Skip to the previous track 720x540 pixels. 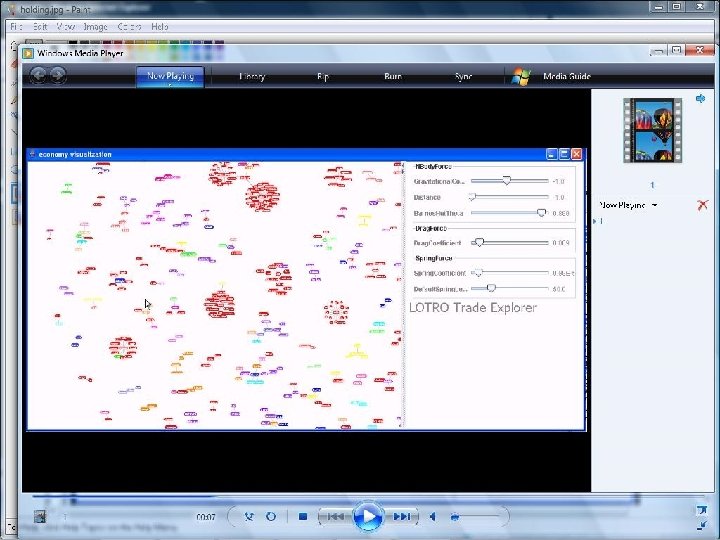click(x=335, y=517)
